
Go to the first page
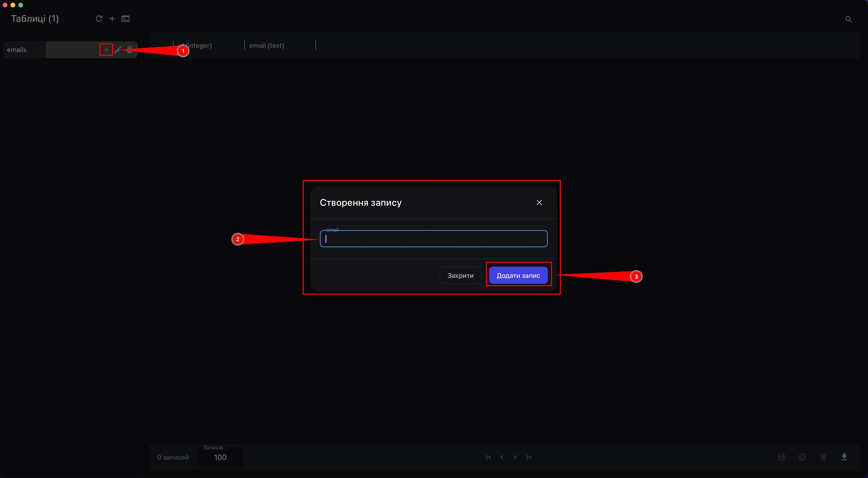[x=488, y=457]
